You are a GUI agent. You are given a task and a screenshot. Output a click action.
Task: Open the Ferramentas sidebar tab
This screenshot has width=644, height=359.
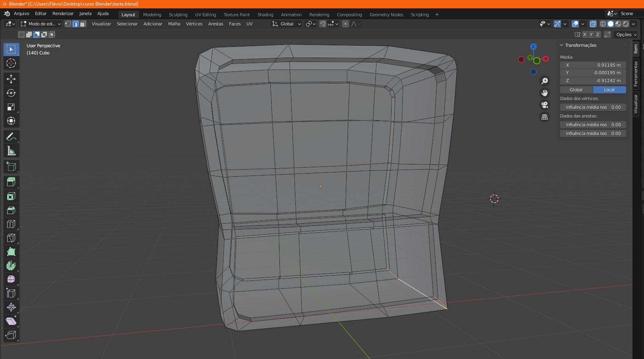[636, 74]
